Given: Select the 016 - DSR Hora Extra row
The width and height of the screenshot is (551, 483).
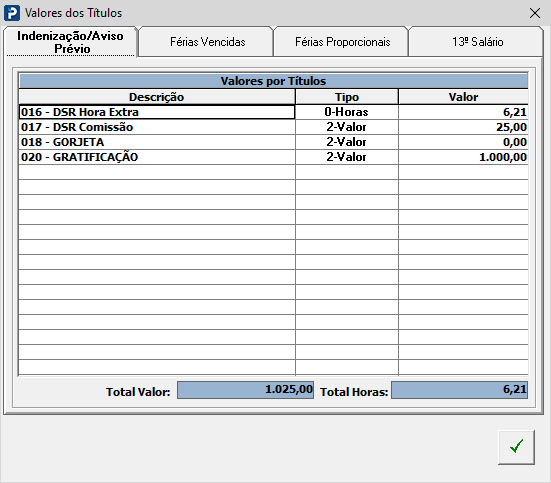Looking at the screenshot, I should pos(273,112).
